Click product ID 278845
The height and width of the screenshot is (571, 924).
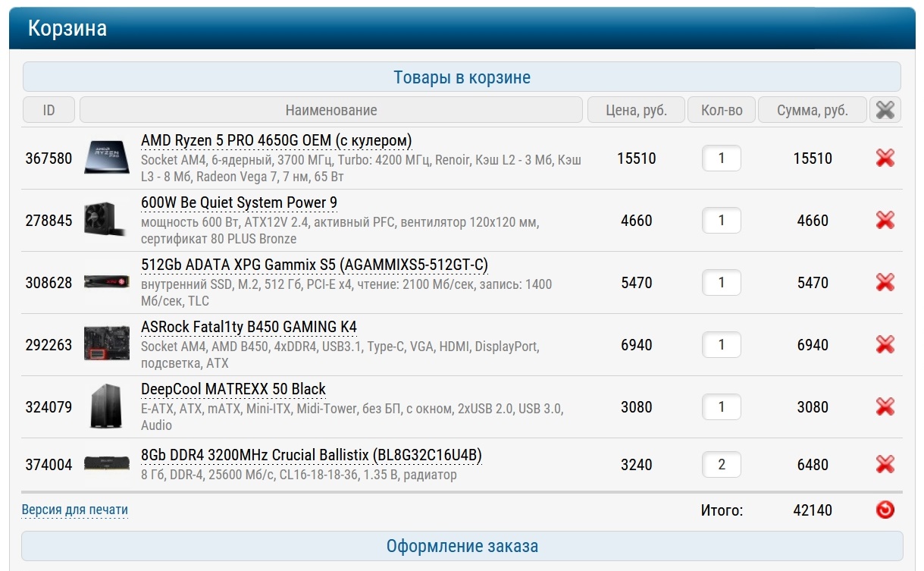click(x=49, y=221)
